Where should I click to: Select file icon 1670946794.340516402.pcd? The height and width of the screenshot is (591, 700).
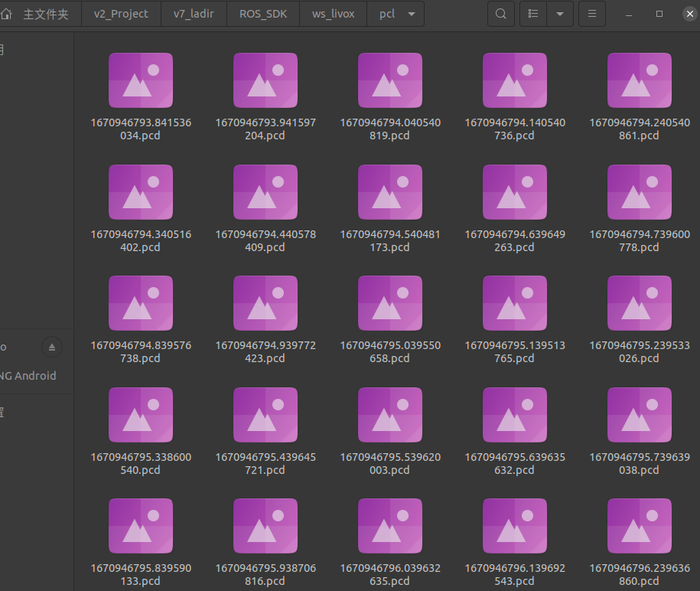click(141, 192)
